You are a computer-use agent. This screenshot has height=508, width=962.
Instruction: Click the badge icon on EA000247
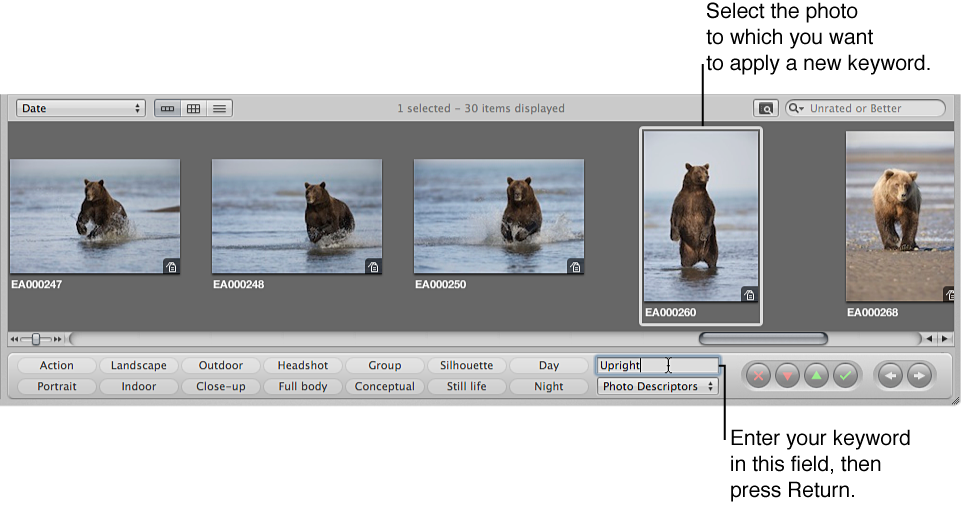172,266
